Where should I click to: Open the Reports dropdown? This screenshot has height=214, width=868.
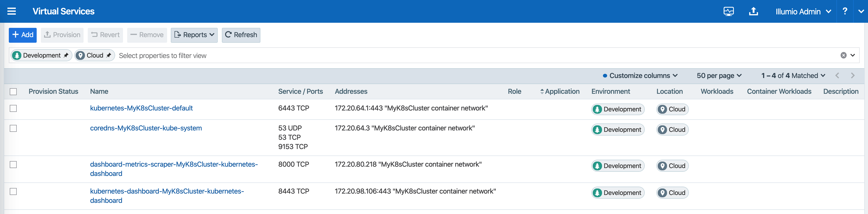click(194, 35)
